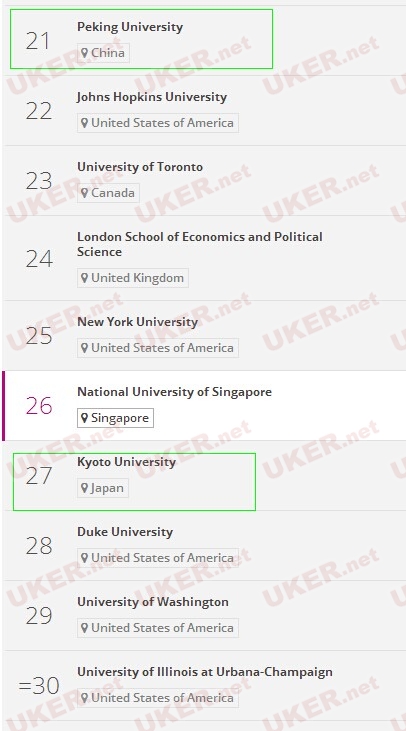Click the pin icon in the Singapore tag

point(84,418)
